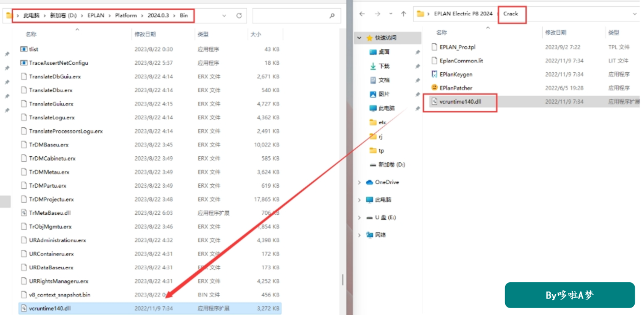Screen dimensions: 644x315
Task: Collapse the 快速访问 quick access section
Action: [360, 38]
